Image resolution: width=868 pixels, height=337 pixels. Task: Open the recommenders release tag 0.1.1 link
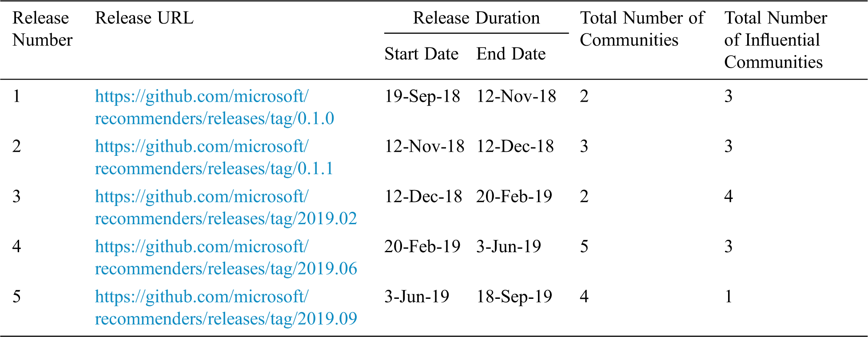pos(214,158)
